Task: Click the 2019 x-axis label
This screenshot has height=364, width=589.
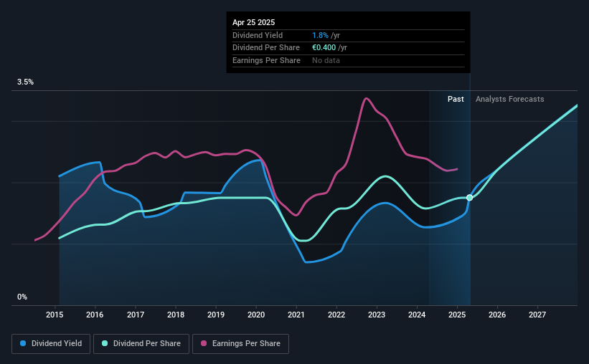Action: point(216,315)
